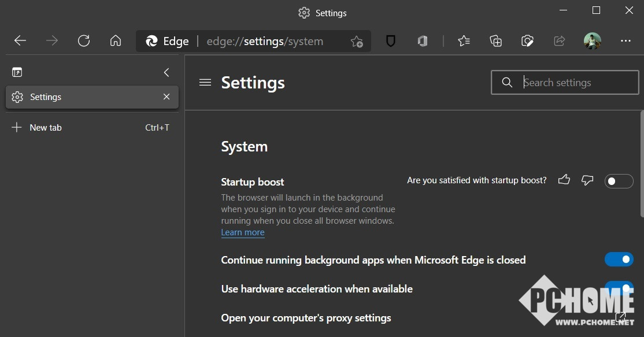
Task: Toggle hardware acceleration switch
Action: coord(619,287)
